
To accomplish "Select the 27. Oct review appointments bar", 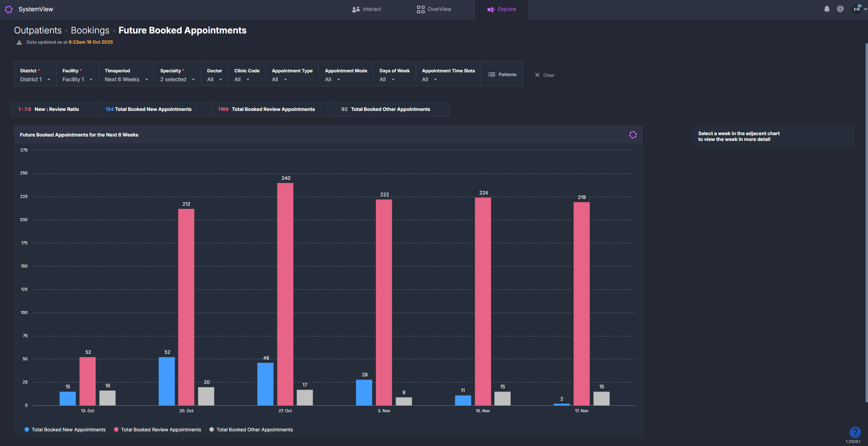I will tap(285, 293).
